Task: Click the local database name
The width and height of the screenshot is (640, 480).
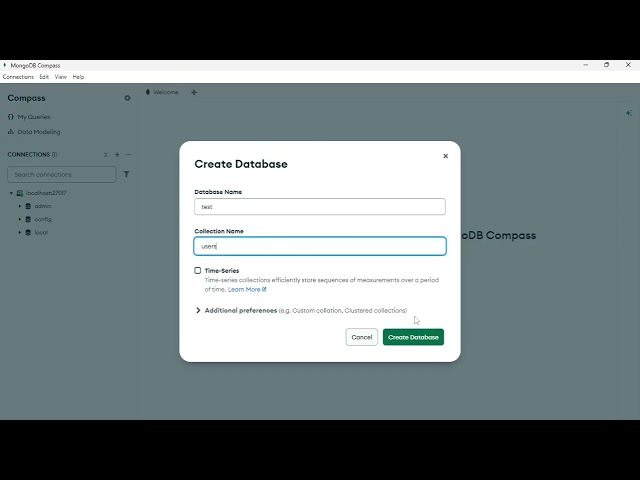Action: 41,232
